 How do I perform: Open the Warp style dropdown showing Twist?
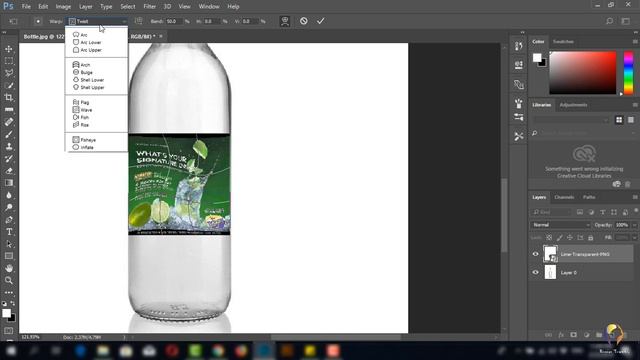[x=97, y=21]
